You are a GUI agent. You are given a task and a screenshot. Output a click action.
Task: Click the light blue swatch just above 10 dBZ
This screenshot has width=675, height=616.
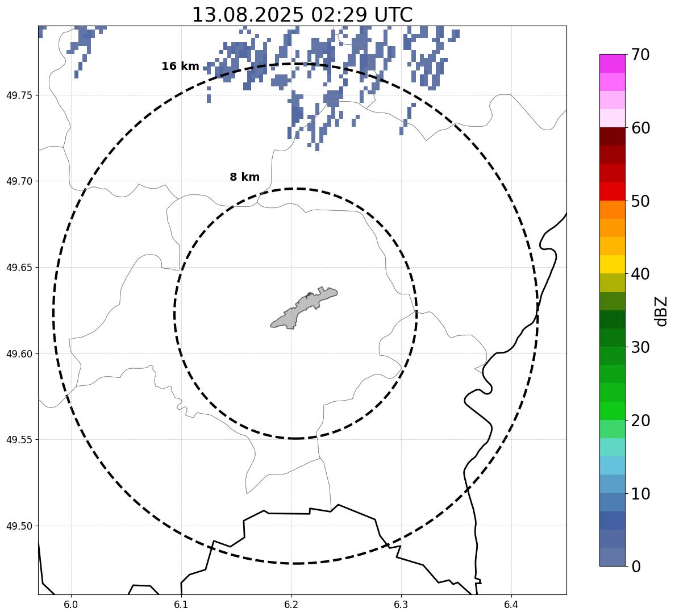(612, 484)
